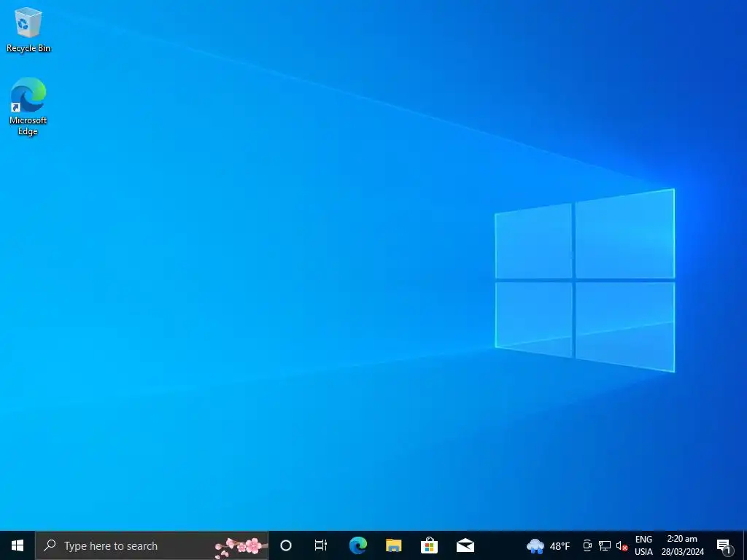Viewport: 747px width, 560px height.
Task: Click the Meet Now tray icon
Action: (x=587, y=545)
